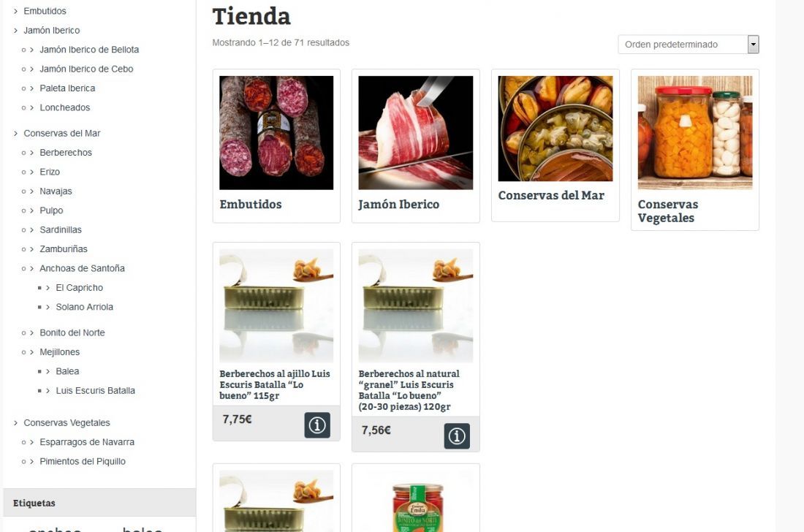This screenshot has height=532, width=804.
Task: Click info icon for Berberechos al natural
Action: (x=456, y=436)
